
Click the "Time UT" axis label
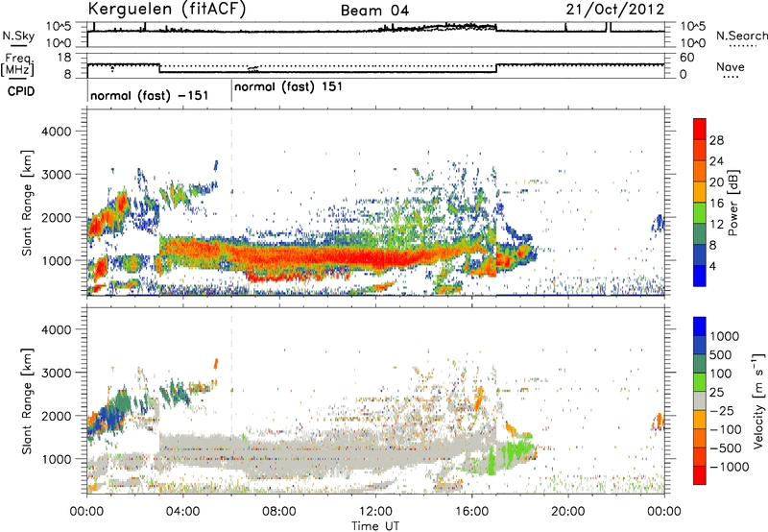point(375,526)
